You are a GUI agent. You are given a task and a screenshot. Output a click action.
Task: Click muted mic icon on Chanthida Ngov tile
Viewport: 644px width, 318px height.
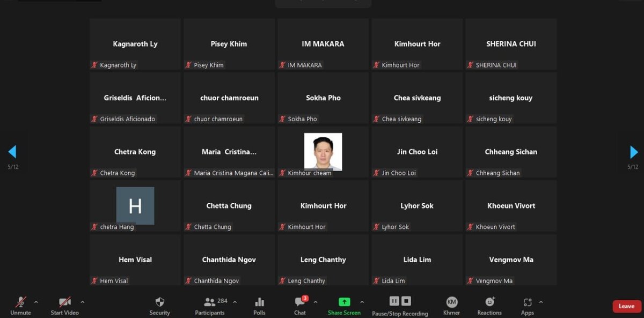coord(188,280)
